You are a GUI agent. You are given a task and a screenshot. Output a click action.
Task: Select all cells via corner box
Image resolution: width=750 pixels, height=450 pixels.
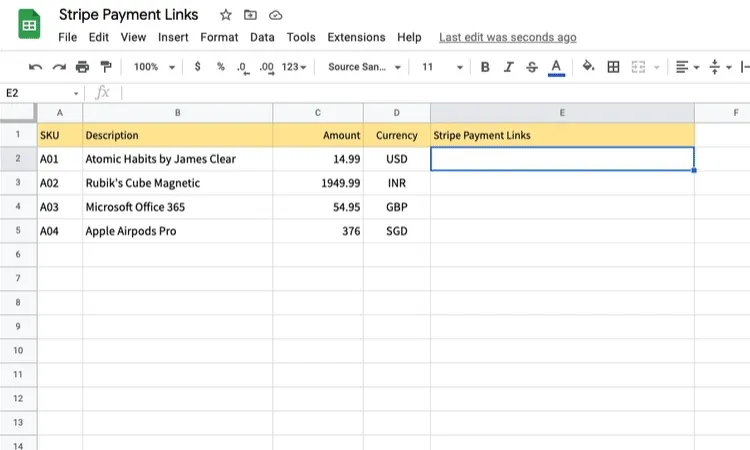18,113
